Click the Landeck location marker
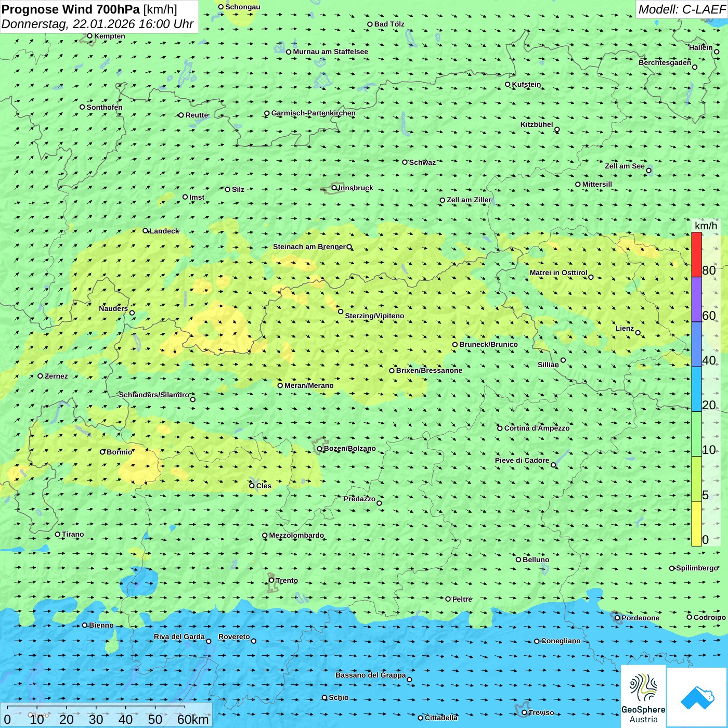This screenshot has height=728, width=728. 146,231
